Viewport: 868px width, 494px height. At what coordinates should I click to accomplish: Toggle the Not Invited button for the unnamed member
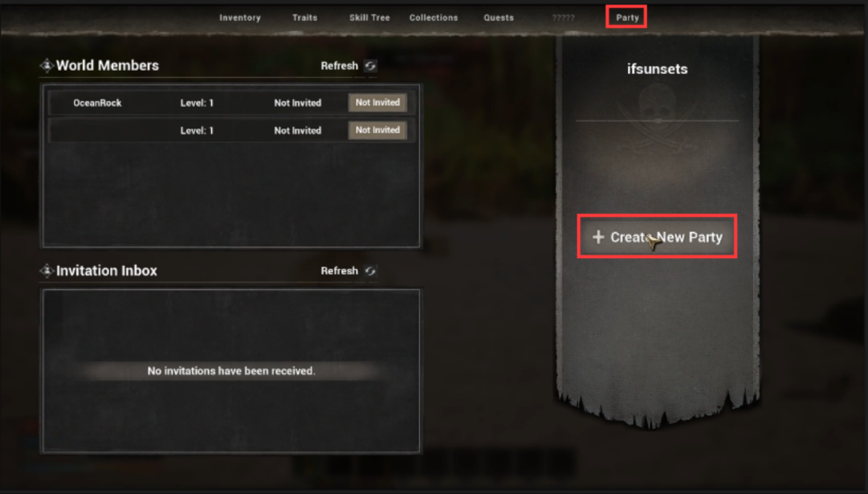tap(377, 130)
